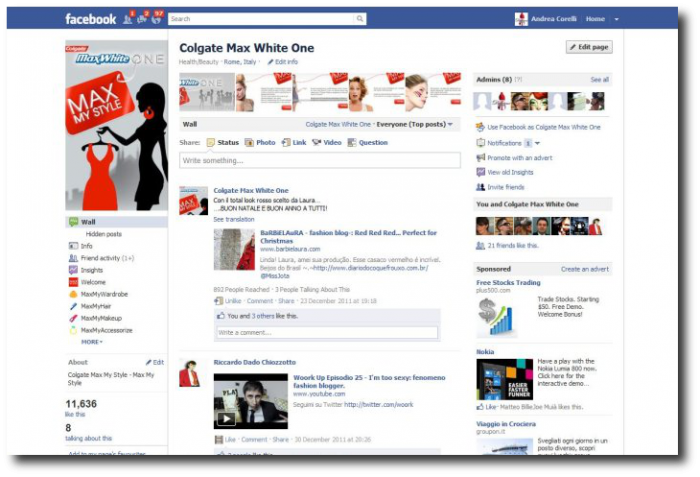Viewport: 700px width, 477px height.
Task: Click the top search input field
Action: 262,19
